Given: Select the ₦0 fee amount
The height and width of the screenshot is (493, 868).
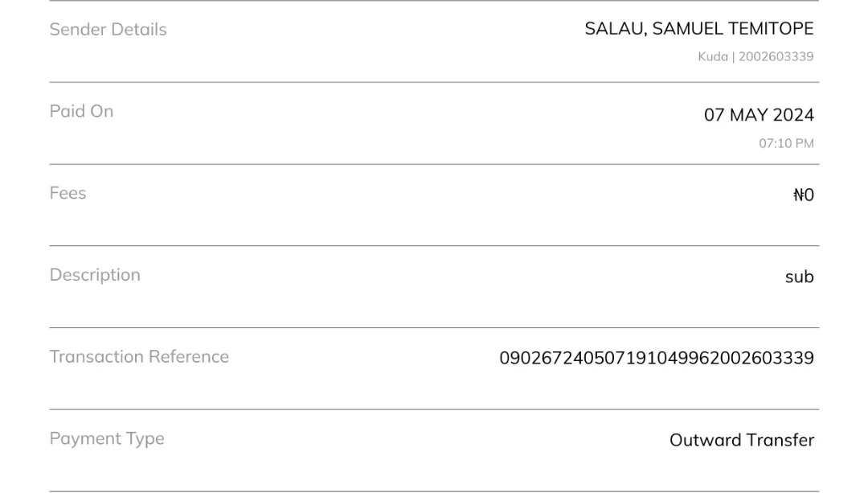Looking at the screenshot, I should click(803, 195).
